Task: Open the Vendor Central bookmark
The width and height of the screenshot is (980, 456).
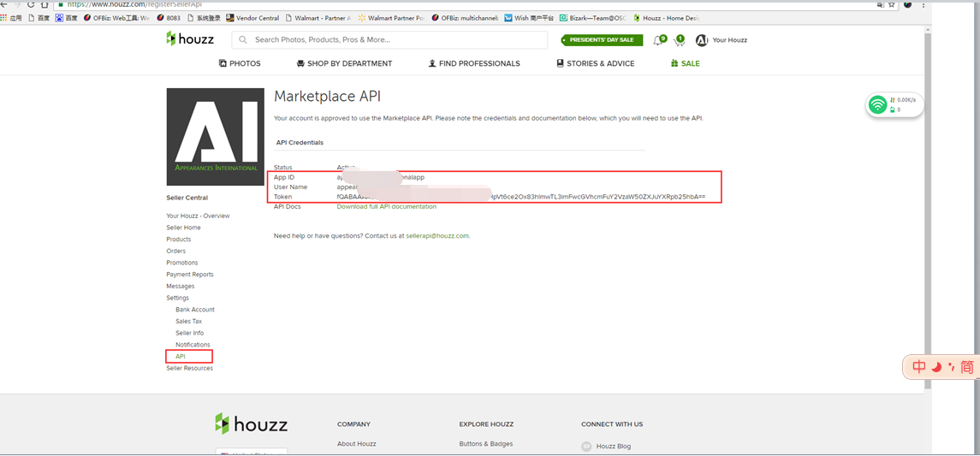Action: pos(252,18)
